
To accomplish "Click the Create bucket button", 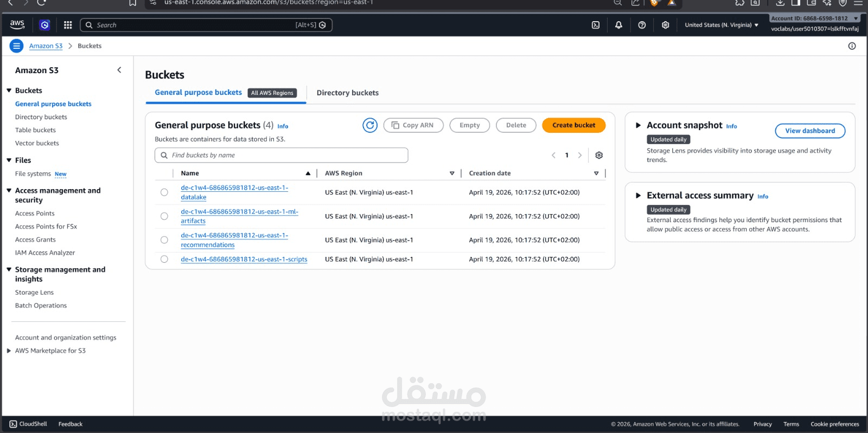I will click(x=574, y=125).
